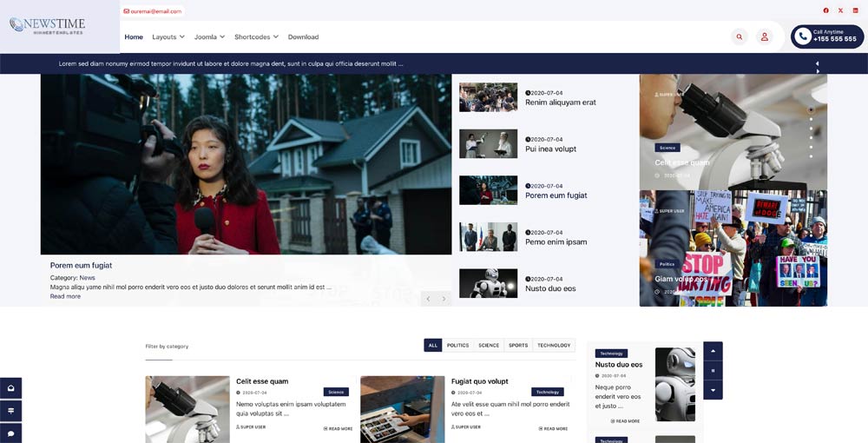Open Porem eum fugiat in the news list
Image resolution: width=868 pixels, height=443 pixels.
point(556,195)
